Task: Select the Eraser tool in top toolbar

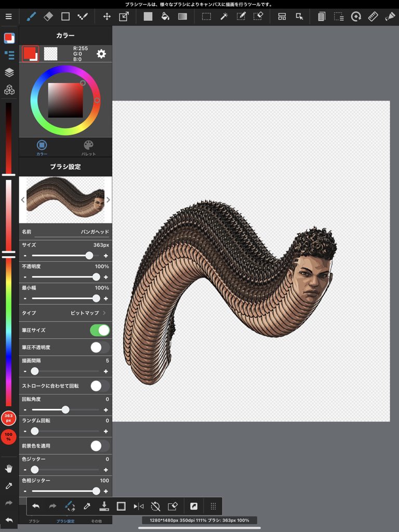Action: click(x=48, y=17)
